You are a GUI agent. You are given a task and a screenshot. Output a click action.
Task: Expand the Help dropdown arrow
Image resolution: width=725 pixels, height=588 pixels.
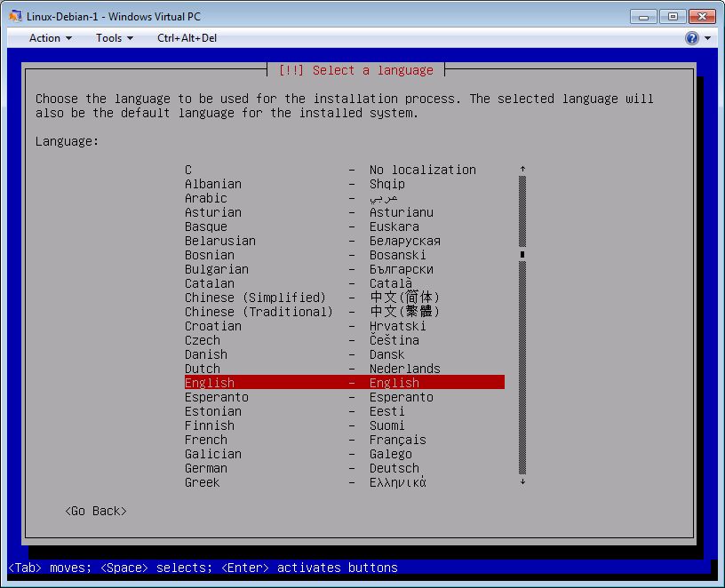pos(708,38)
